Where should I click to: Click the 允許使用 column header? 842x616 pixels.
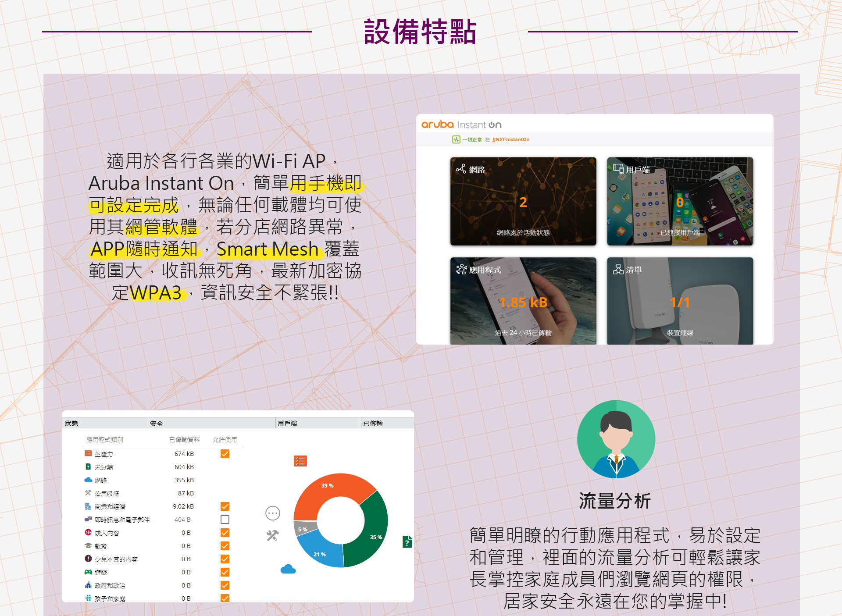coord(225,439)
